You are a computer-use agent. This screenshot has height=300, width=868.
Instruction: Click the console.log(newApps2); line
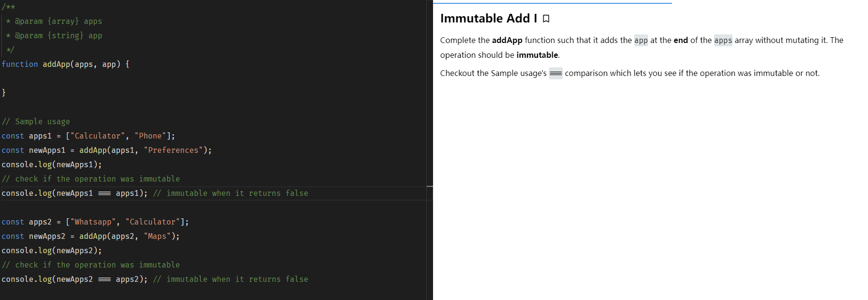(52, 250)
